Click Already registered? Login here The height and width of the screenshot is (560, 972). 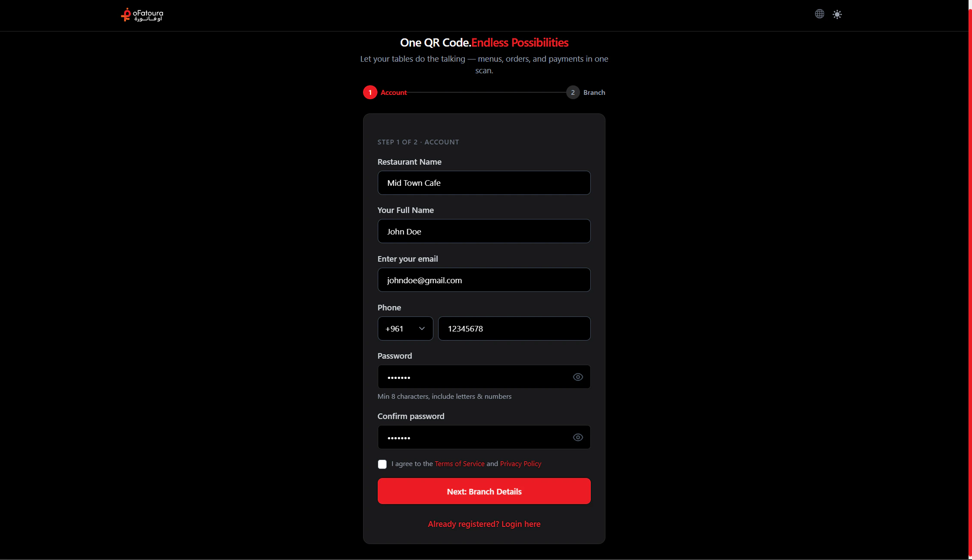pos(484,524)
